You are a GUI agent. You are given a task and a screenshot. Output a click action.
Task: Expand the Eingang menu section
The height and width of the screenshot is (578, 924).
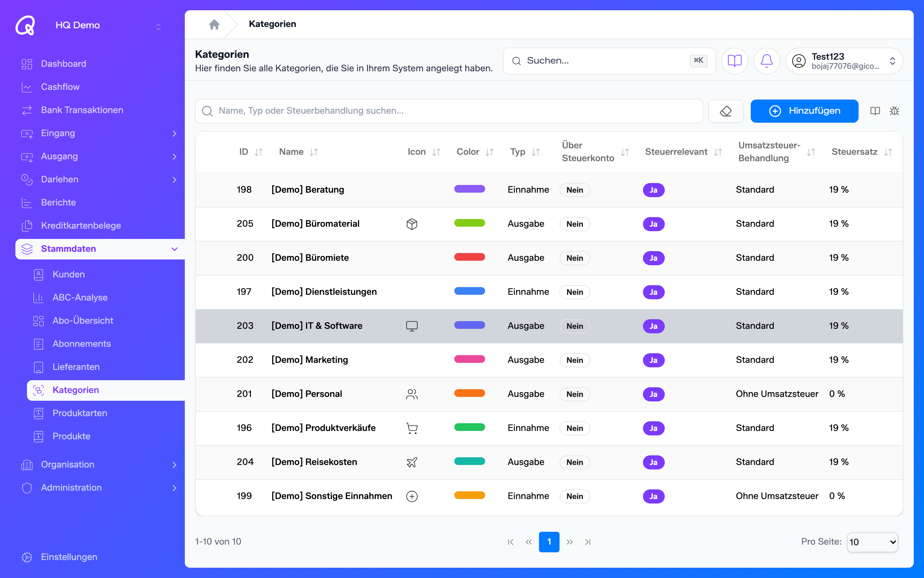click(x=100, y=133)
